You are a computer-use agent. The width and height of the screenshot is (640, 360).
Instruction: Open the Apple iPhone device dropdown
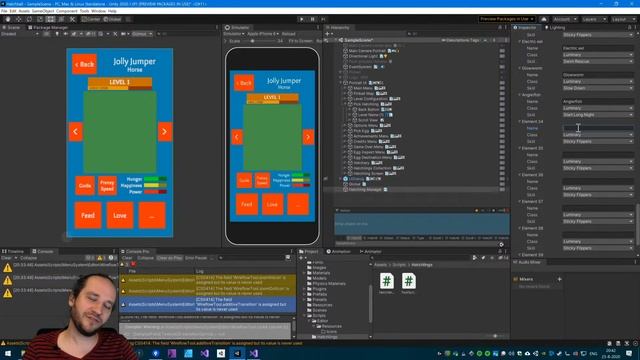pos(263,34)
